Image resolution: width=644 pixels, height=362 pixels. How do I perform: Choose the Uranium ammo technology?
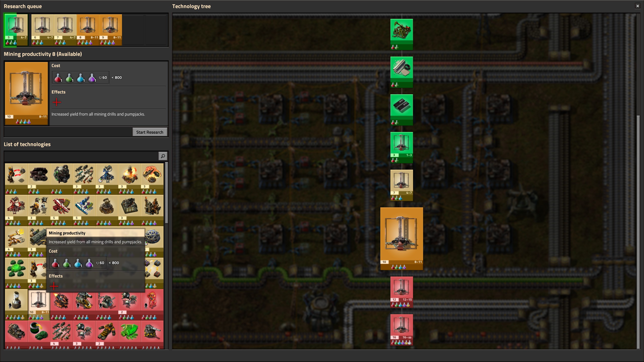(129, 332)
